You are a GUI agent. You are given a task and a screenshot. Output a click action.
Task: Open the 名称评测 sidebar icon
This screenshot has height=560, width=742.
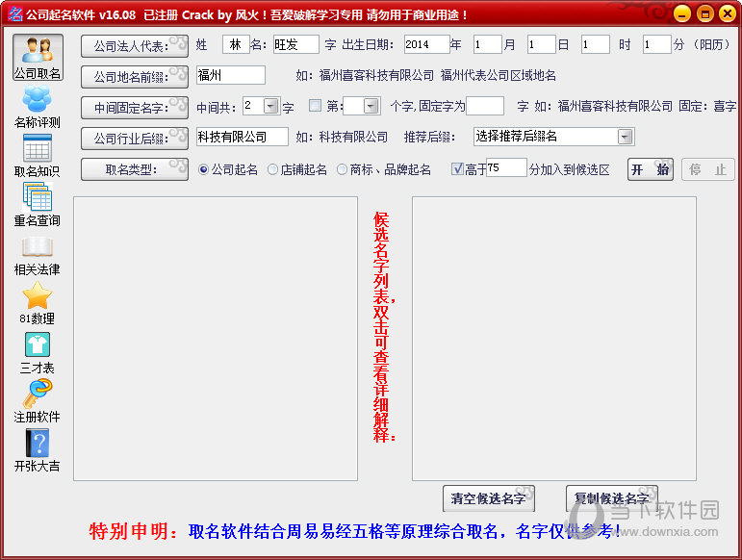coord(37,107)
